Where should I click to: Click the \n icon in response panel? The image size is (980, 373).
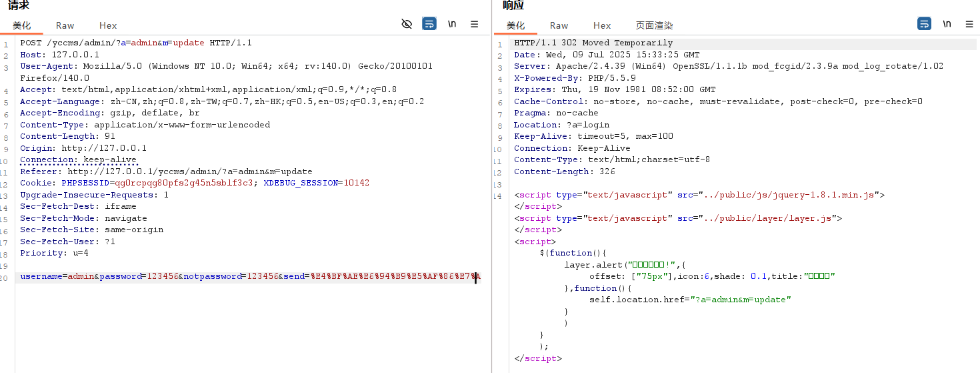(947, 24)
